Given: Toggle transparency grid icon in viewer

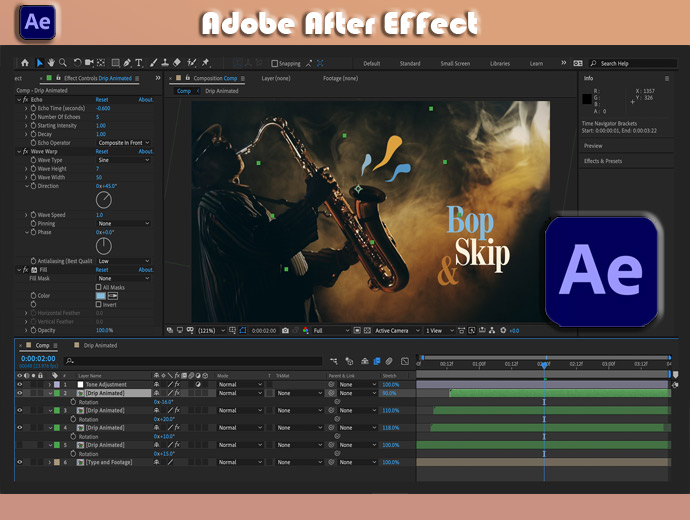Looking at the screenshot, I should click(367, 330).
